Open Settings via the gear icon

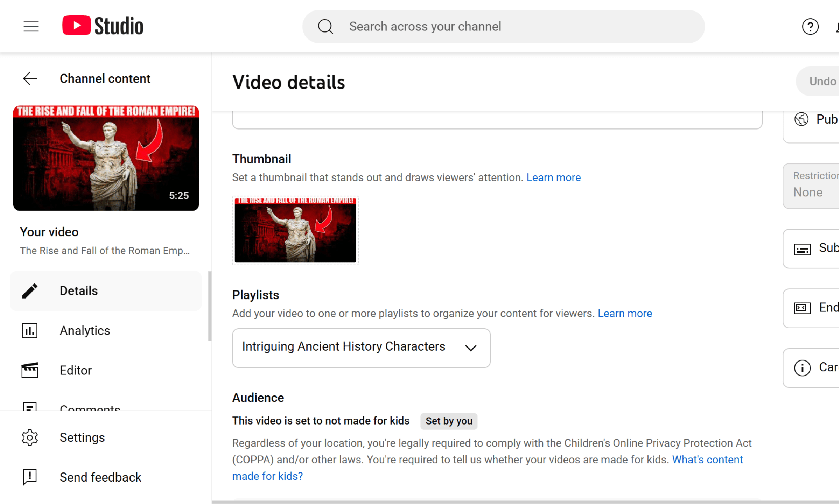(30, 437)
